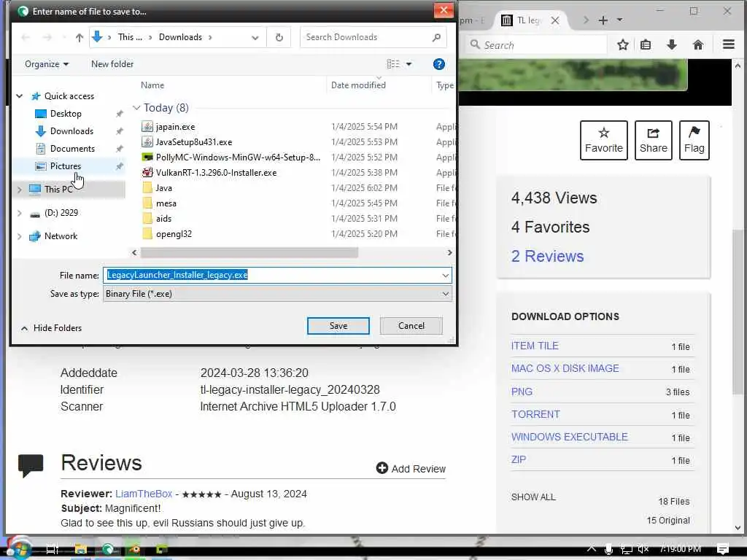Expand address bar history dropdown

[x=255, y=38]
